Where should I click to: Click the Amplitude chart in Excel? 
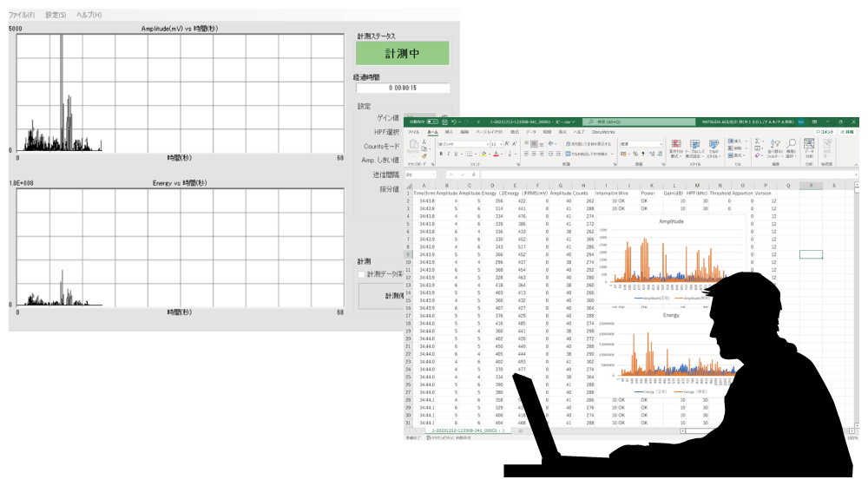[x=671, y=259]
